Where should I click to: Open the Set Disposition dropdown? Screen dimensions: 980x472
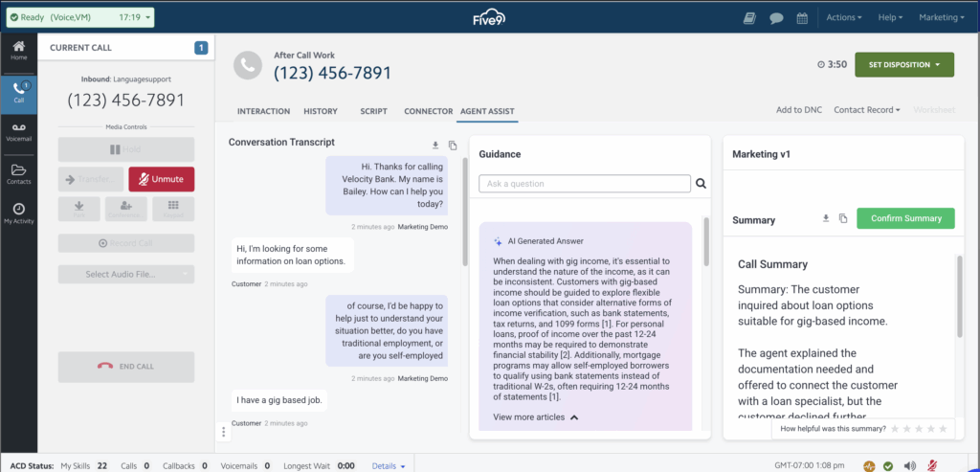point(903,65)
